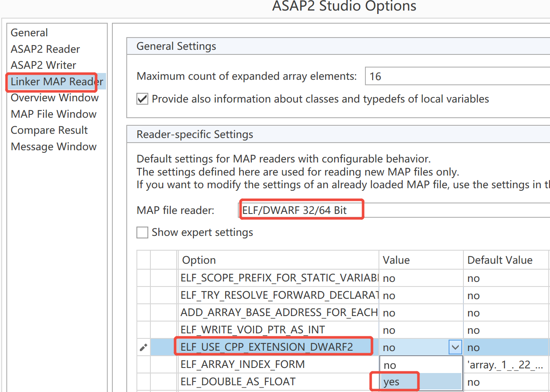Toggle 'Provide also information about classes' checkbox
This screenshot has height=392, width=550.
[142, 99]
